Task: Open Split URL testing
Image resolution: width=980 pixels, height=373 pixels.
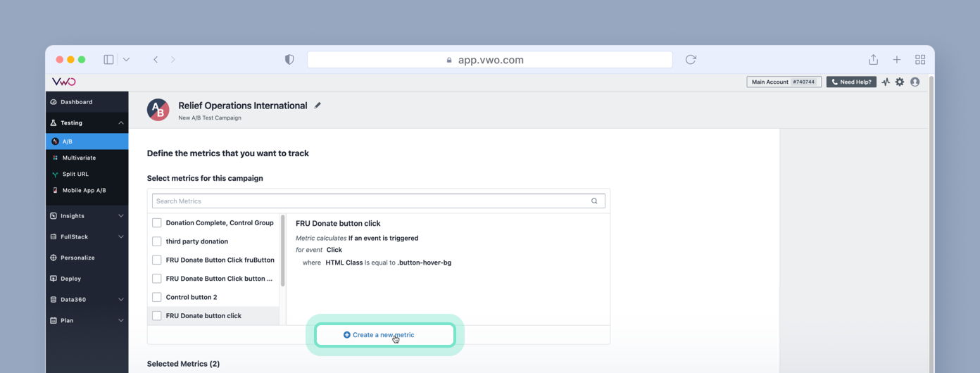Action: (x=75, y=174)
